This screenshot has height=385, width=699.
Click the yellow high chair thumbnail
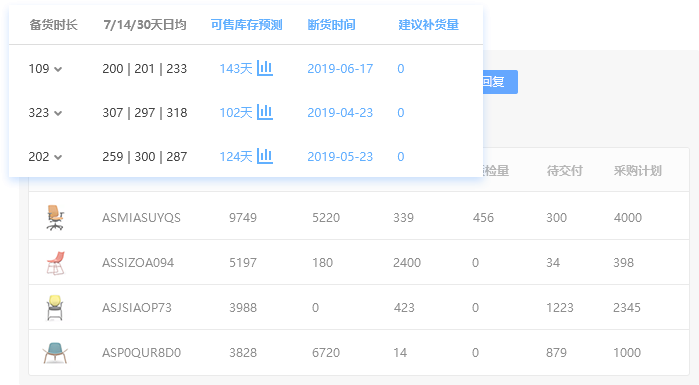(55, 307)
